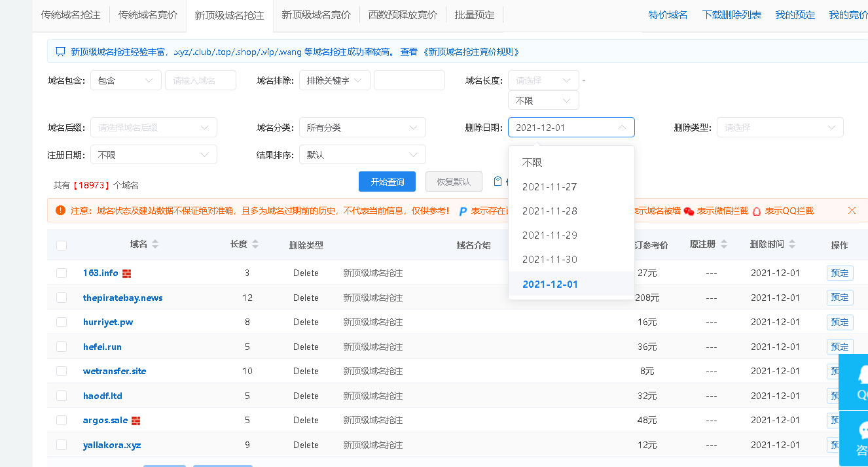Expand the 结果排序 dropdown

[x=362, y=155]
